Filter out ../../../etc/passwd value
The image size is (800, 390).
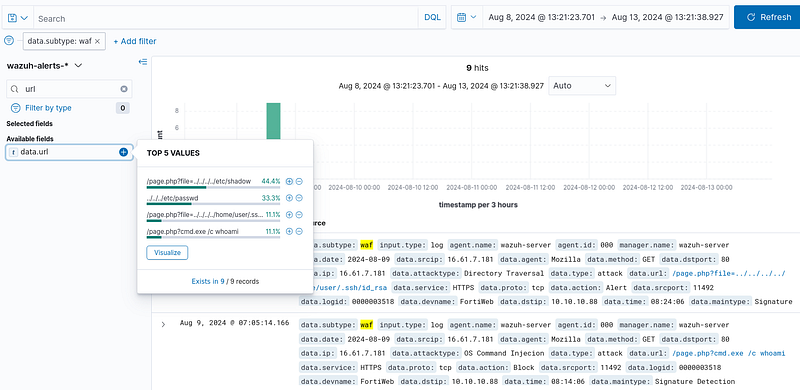pyautogui.click(x=299, y=198)
